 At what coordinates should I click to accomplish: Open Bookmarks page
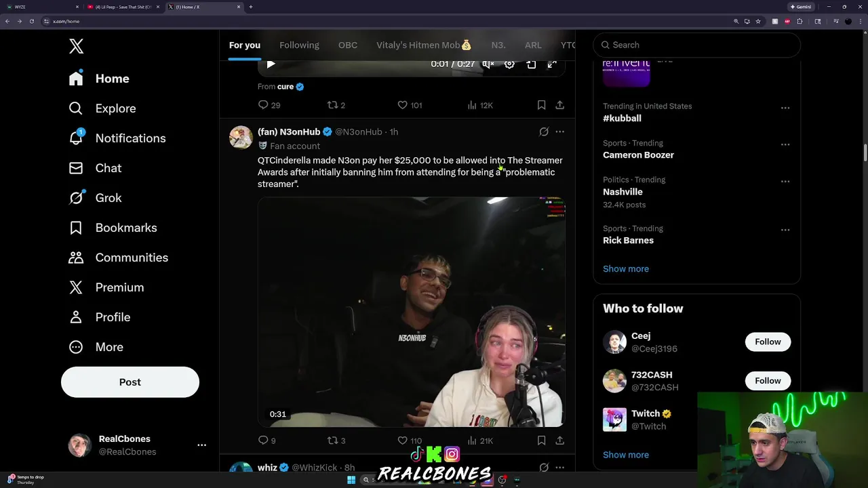click(x=113, y=228)
